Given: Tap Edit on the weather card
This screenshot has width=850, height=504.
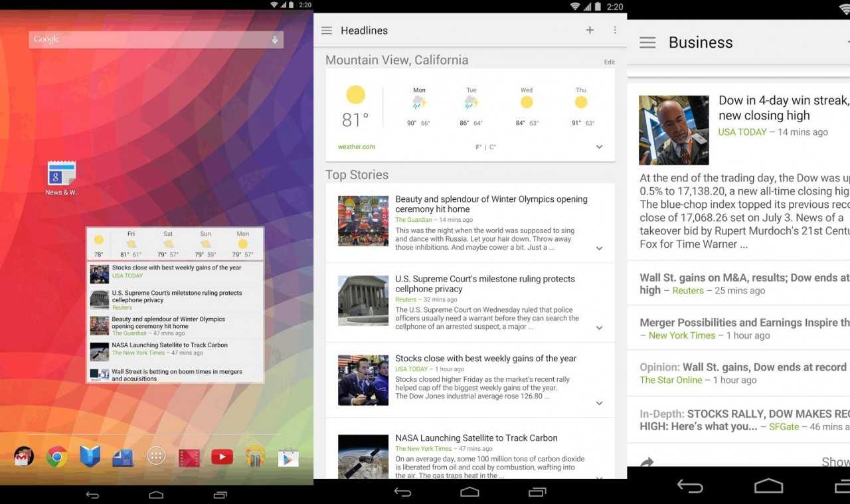Looking at the screenshot, I should pos(609,62).
